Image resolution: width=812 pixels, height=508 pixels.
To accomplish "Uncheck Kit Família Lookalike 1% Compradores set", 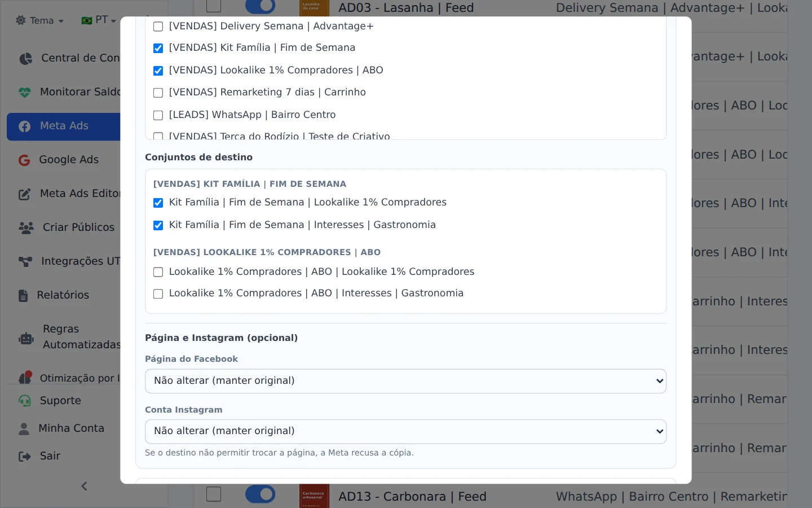I will [158, 203].
